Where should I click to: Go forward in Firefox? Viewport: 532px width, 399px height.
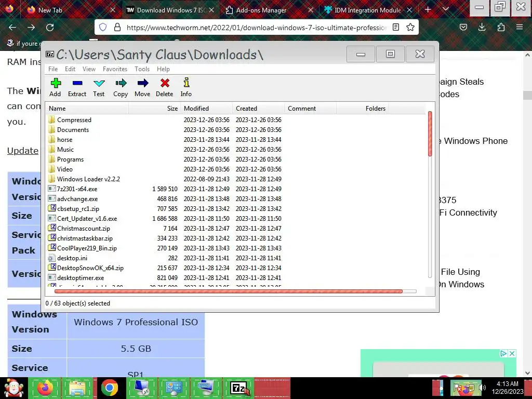tap(31, 27)
